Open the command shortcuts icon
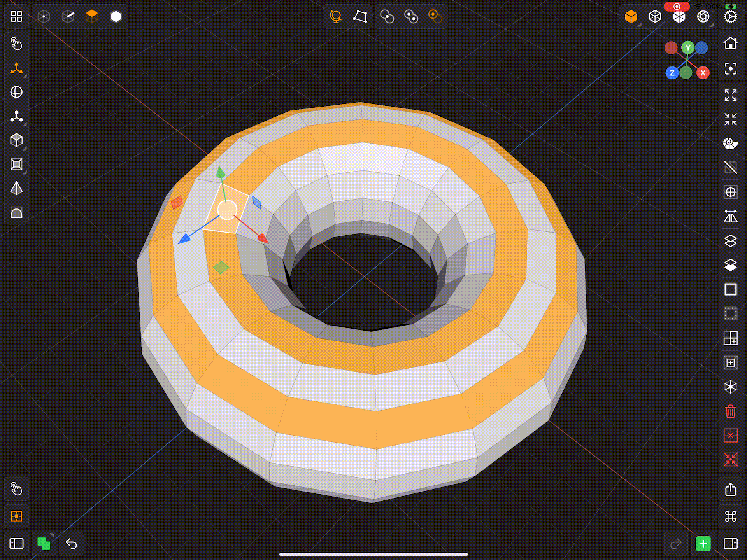 point(731,516)
